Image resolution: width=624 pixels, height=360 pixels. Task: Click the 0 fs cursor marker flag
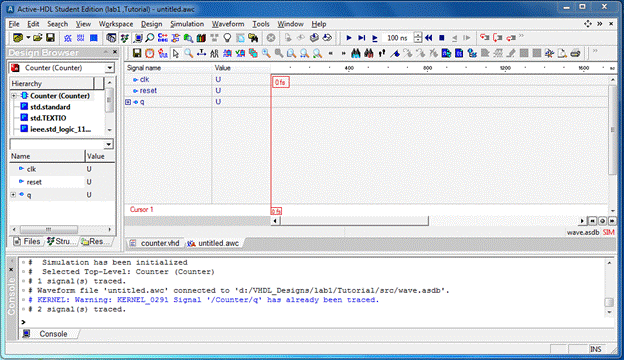coord(281,82)
